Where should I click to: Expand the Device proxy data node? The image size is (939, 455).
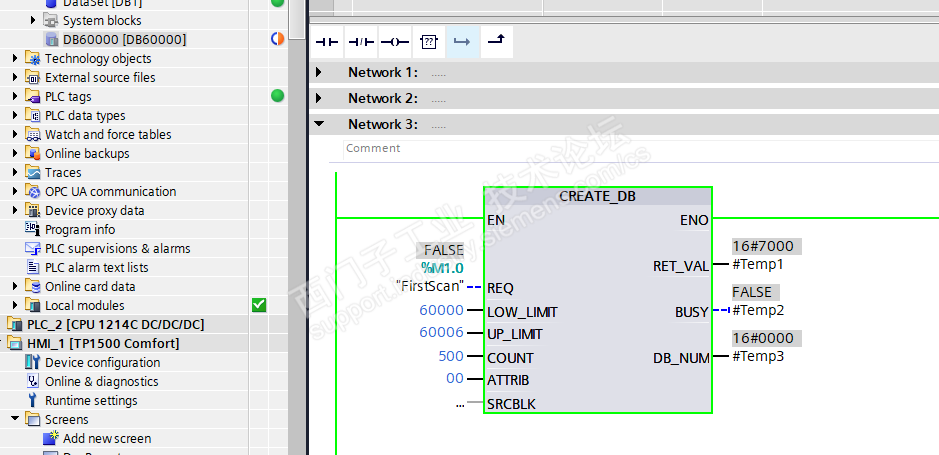point(15,211)
